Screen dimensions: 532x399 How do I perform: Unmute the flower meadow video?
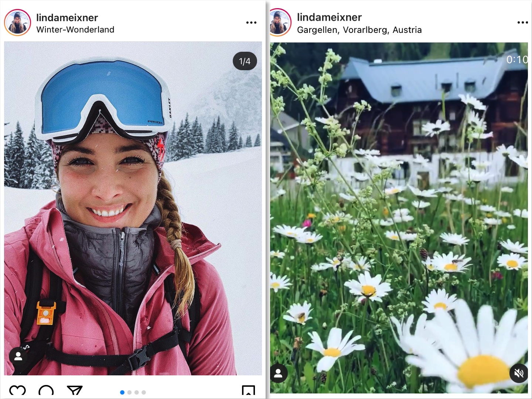pyautogui.click(x=519, y=374)
